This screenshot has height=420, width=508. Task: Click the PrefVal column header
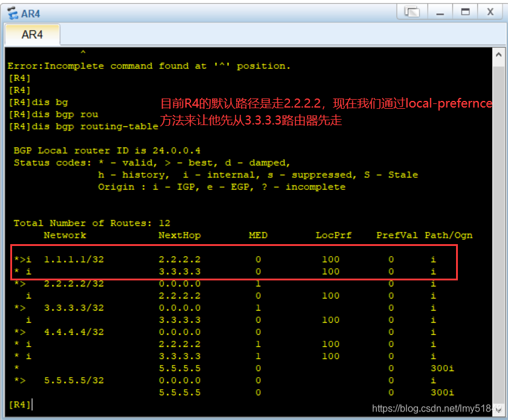[397, 235]
